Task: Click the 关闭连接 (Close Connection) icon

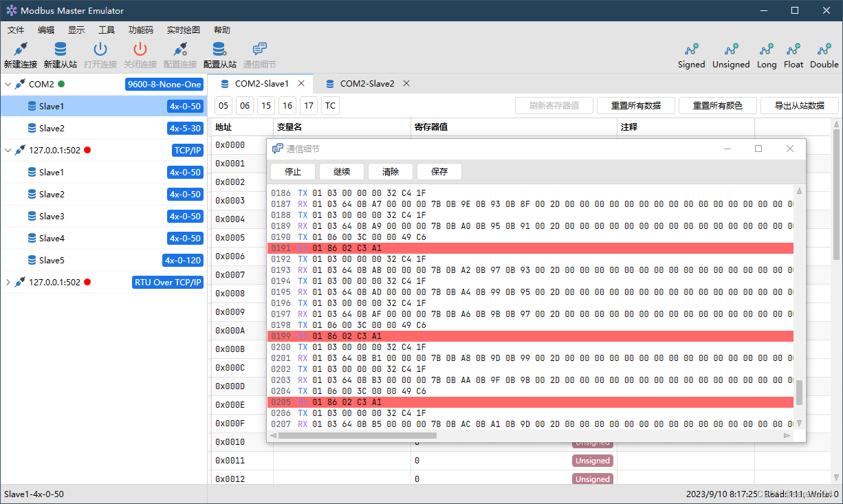Action: tap(140, 55)
